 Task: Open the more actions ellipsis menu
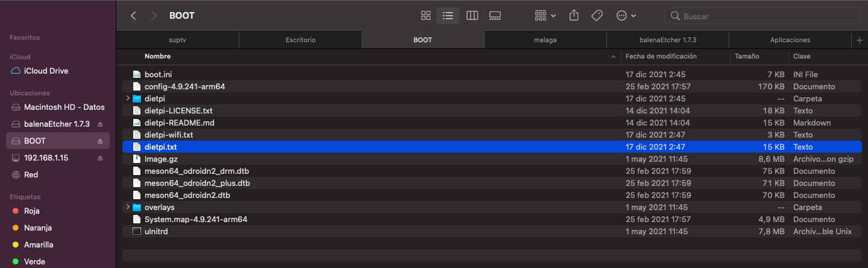point(626,16)
